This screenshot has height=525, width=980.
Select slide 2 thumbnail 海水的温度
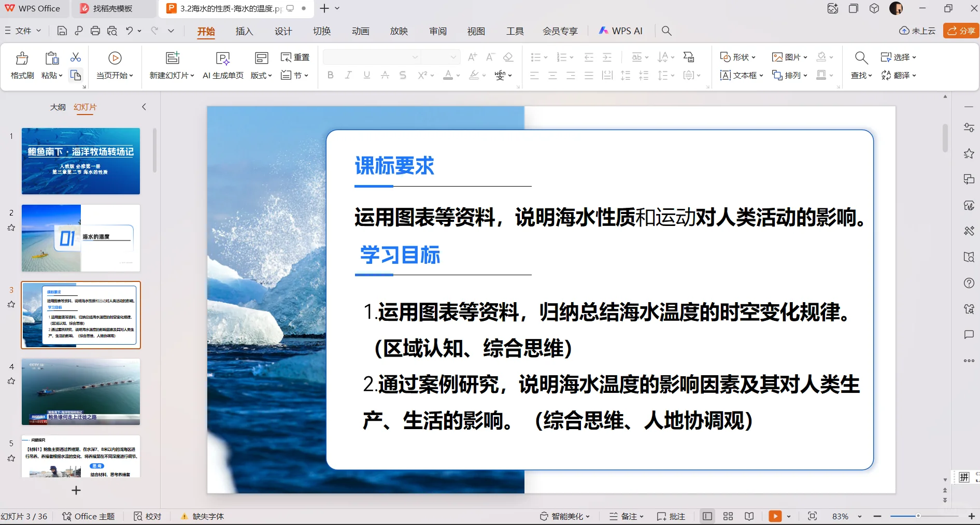click(x=81, y=238)
